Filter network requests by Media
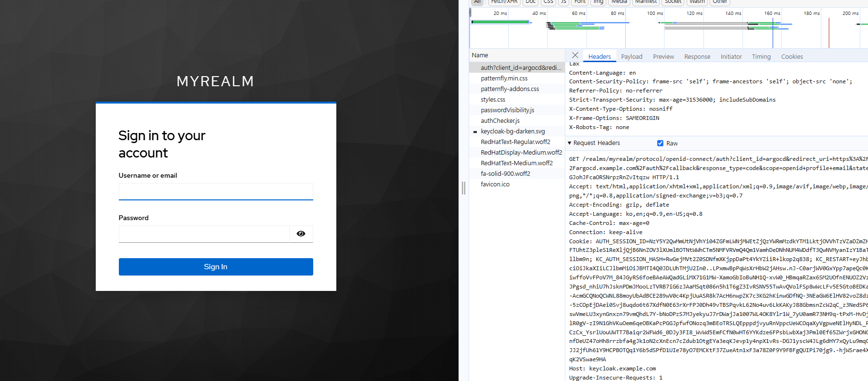Image resolution: width=868 pixels, height=381 pixels. pyautogui.click(x=619, y=2)
